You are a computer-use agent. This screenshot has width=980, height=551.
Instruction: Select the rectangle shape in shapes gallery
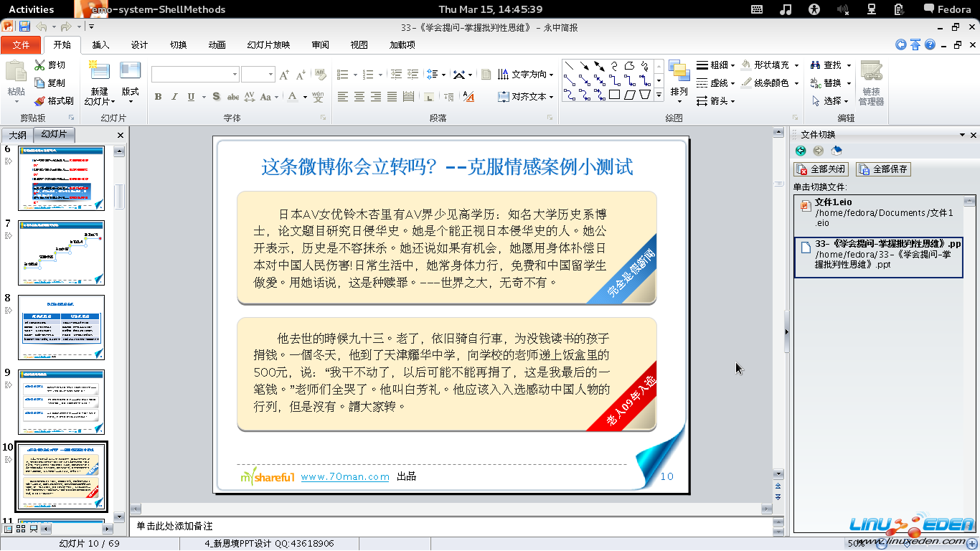click(614, 95)
